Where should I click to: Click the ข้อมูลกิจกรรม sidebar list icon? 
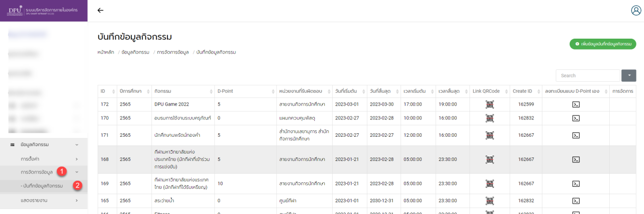(x=12, y=145)
